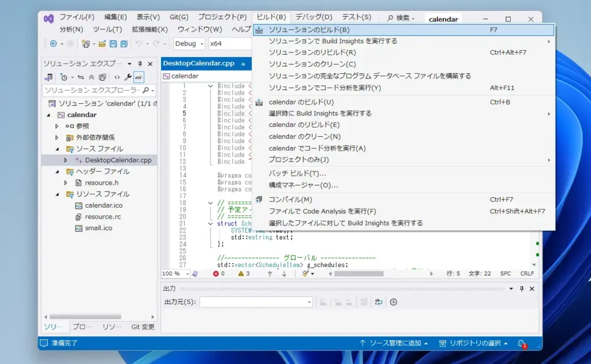This screenshot has height=364, width=591.
Task: Collapse the ヘッダー ファイル folder
Action: pyautogui.click(x=57, y=172)
